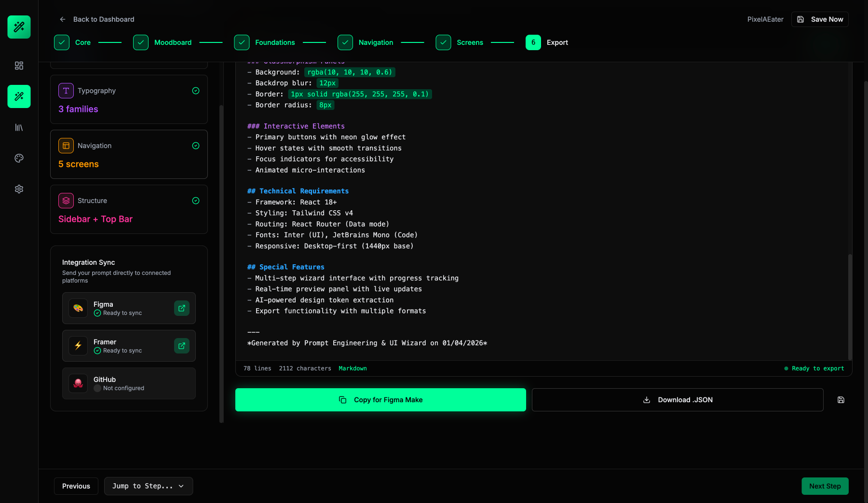
Task: Open Figma external link icon
Action: pyautogui.click(x=182, y=308)
